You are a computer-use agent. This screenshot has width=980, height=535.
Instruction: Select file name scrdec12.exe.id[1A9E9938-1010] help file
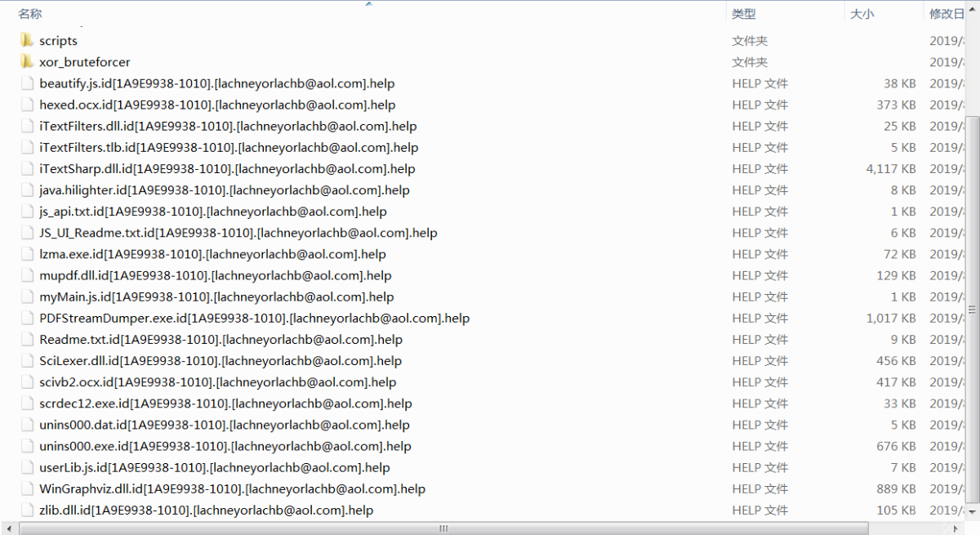[225, 403]
